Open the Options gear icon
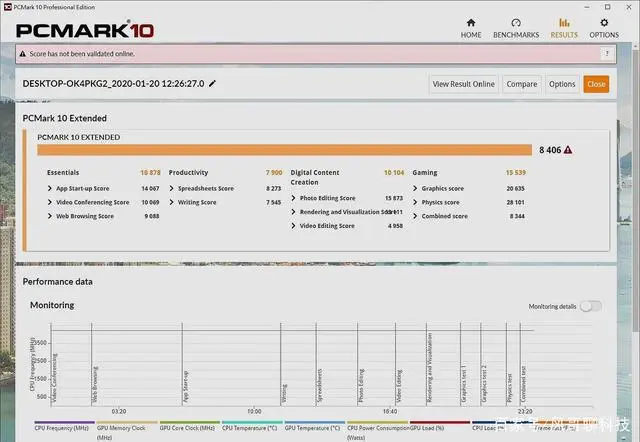The image size is (640, 442). pos(604,23)
